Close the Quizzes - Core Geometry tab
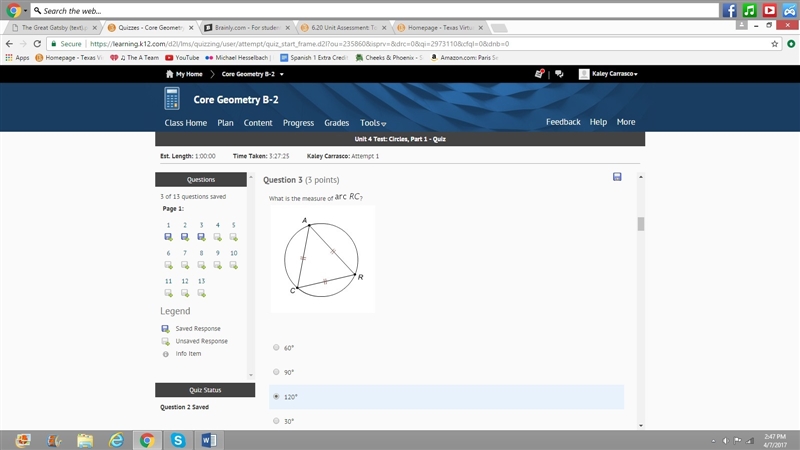The height and width of the screenshot is (450, 800). [x=191, y=28]
